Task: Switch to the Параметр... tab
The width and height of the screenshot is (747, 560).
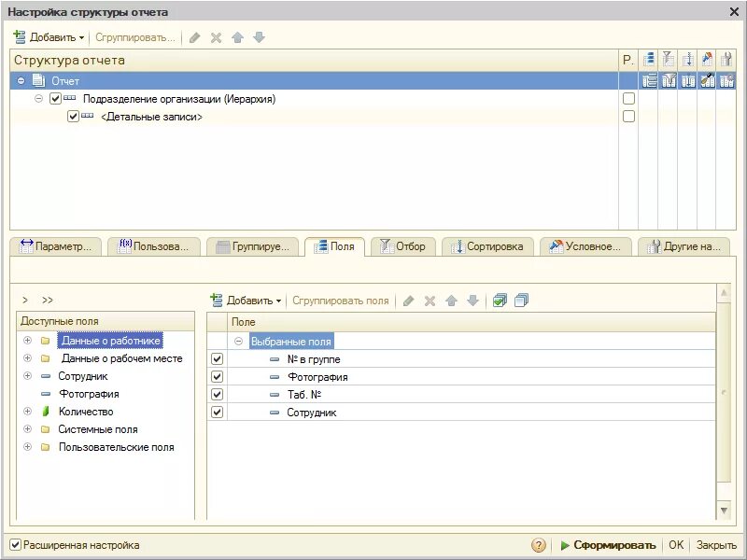Action: pos(55,246)
